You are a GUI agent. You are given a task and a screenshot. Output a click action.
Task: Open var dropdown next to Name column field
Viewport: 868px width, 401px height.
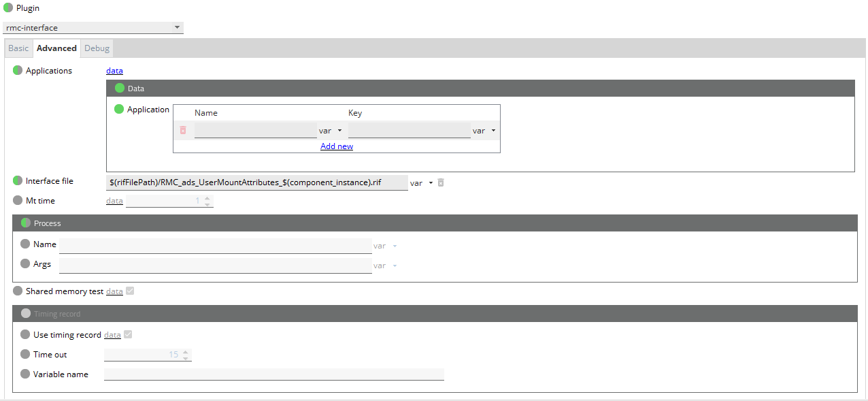pyautogui.click(x=331, y=131)
